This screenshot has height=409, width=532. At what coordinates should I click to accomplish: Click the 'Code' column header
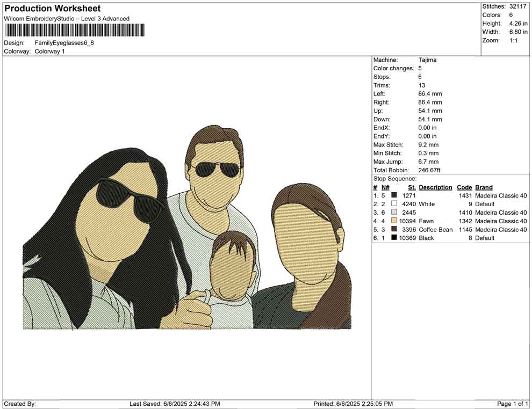464,187
